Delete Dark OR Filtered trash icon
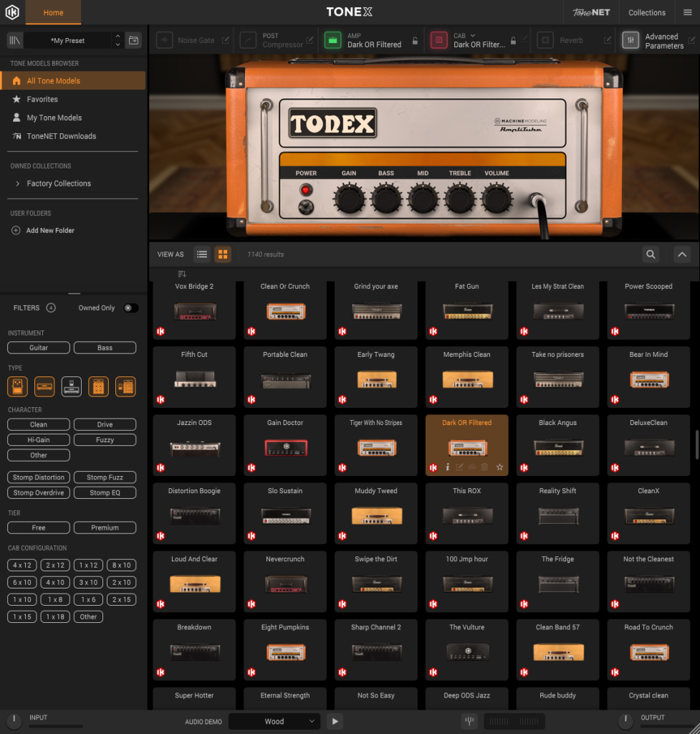This screenshot has height=734, width=700. tap(485, 467)
